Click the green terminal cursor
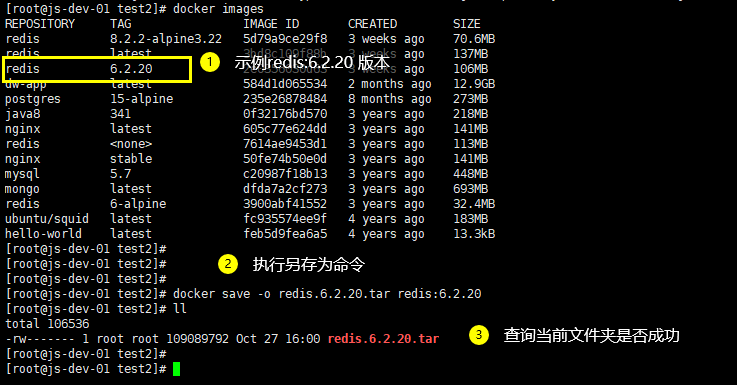Screen dimensions: 737x385 point(177,369)
